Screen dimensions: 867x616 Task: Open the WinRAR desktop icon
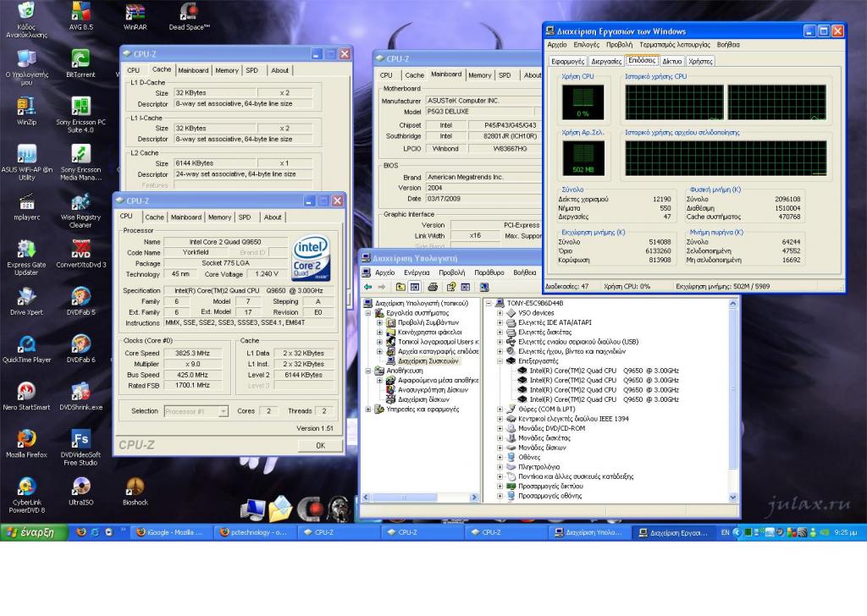click(135, 16)
